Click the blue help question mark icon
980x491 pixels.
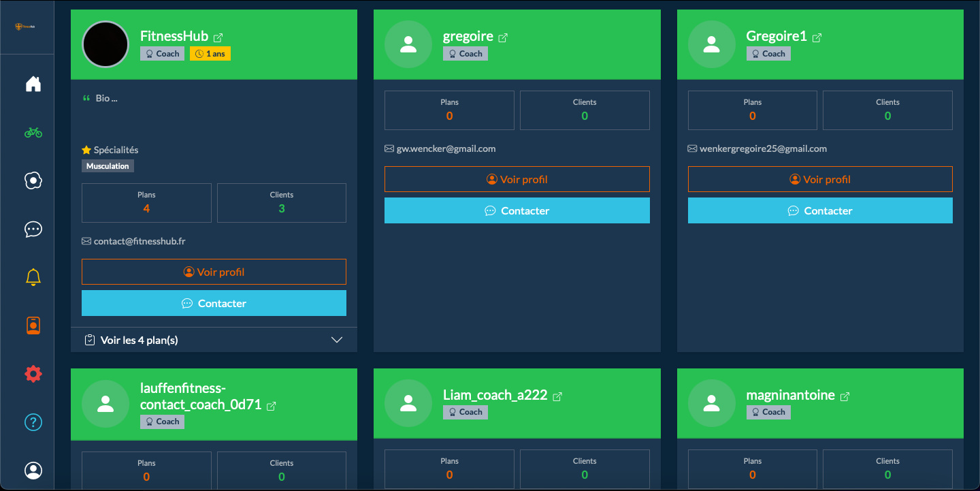click(x=33, y=422)
